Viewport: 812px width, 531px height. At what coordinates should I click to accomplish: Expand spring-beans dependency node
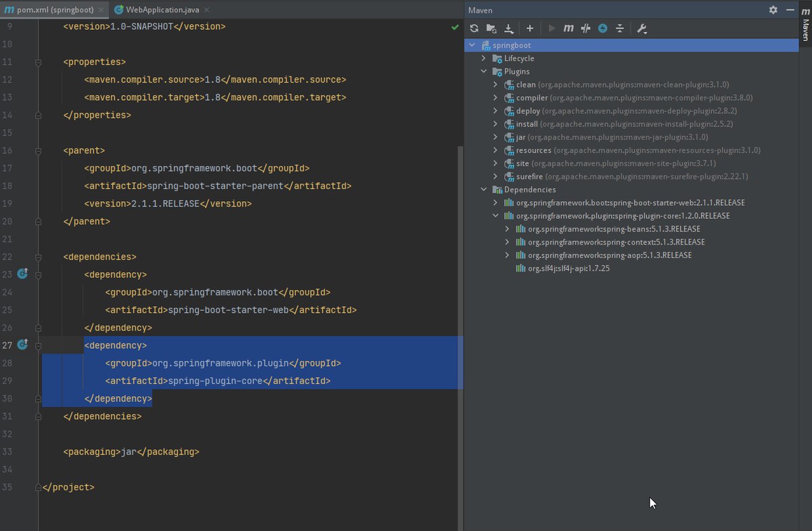[507, 229]
